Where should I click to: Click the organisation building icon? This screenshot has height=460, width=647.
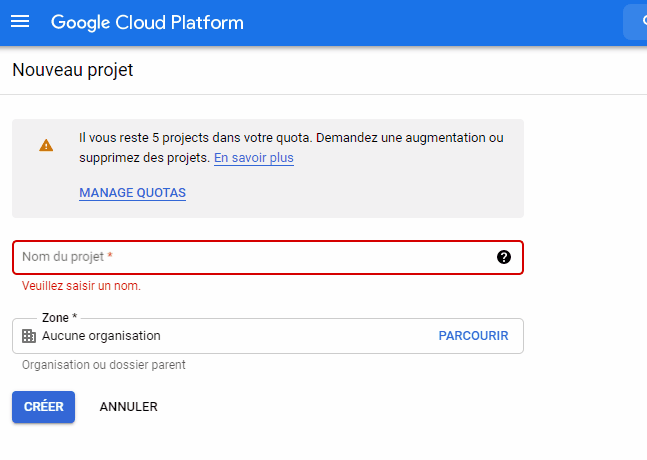coord(29,336)
